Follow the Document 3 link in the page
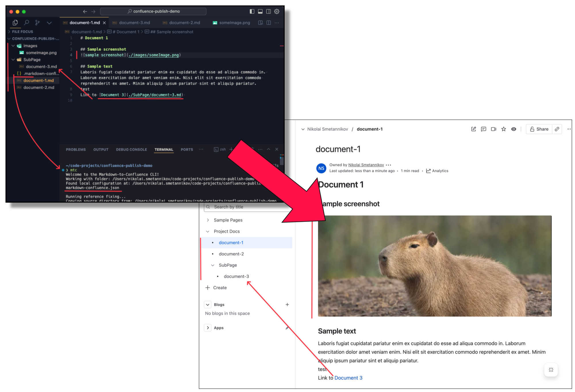This screenshot has height=392, width=575. coord(348,378)
